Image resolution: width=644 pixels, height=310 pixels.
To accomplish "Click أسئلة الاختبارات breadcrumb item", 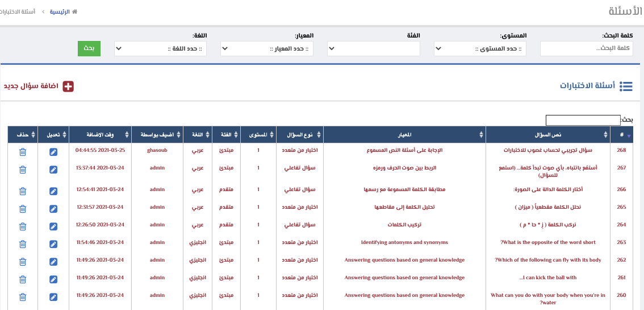I will point(18,11).
